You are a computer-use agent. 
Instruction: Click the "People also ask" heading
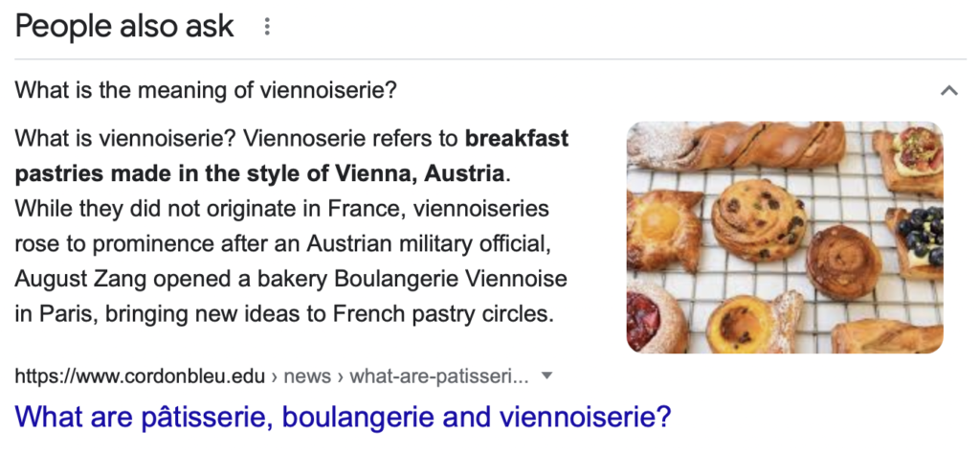[124, 27]
